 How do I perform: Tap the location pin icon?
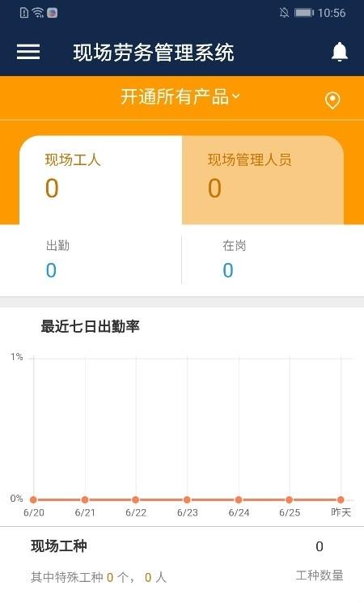[332, 100]
